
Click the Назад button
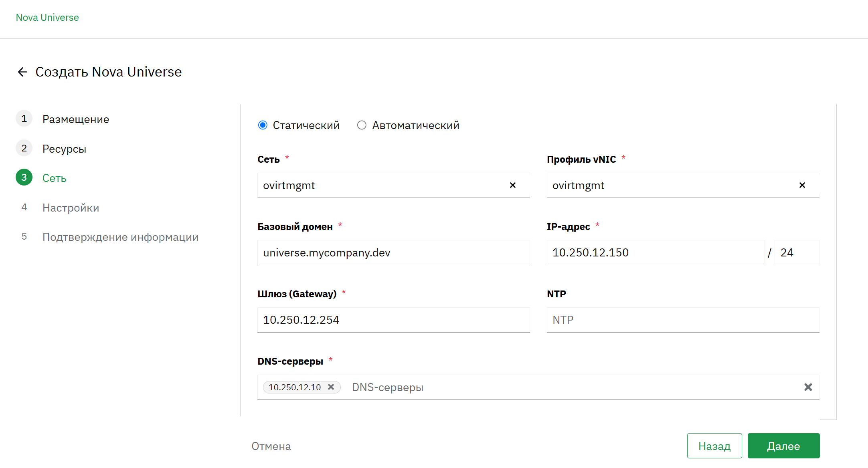(x=714, y=446)
